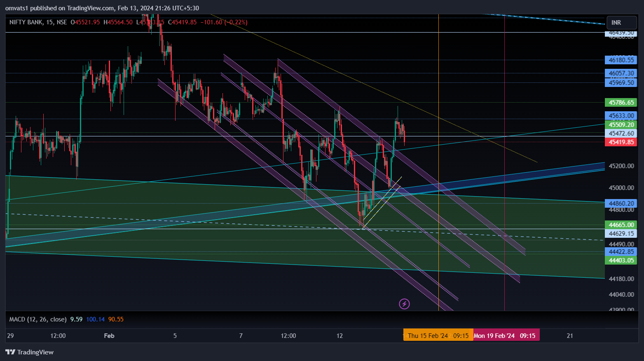Select price label 45472.60

621,134
